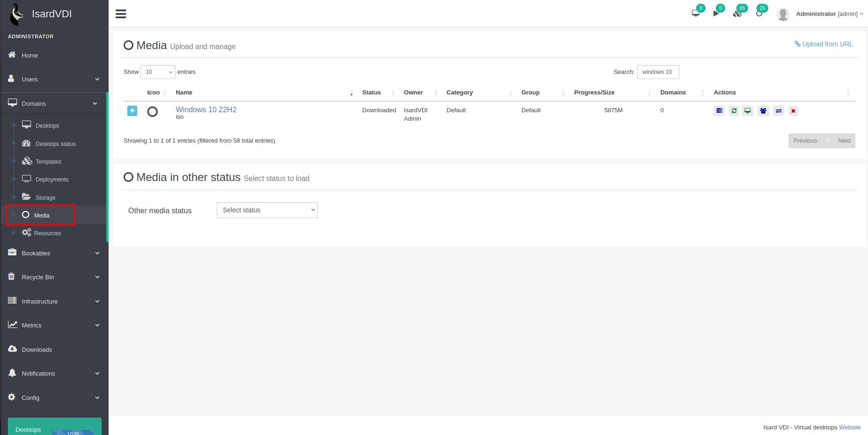
Task: Click the green monitor icon for Windows 10 22H2
Action: point(748,111)
